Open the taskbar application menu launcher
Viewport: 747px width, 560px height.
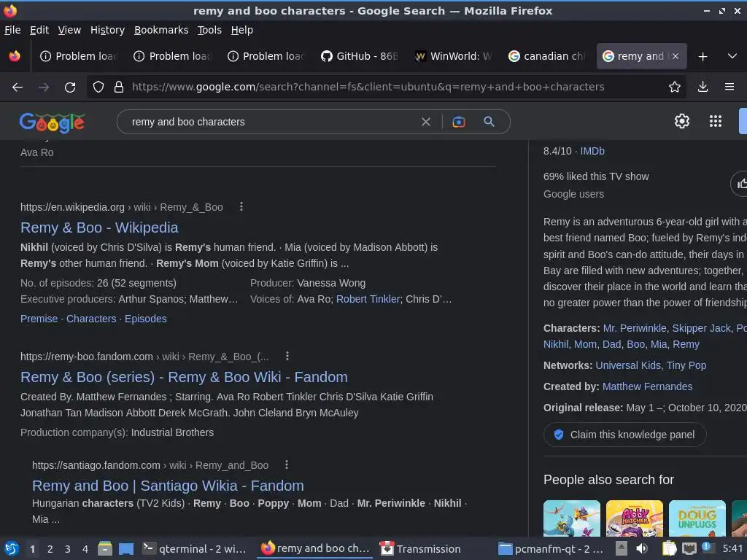12,548
